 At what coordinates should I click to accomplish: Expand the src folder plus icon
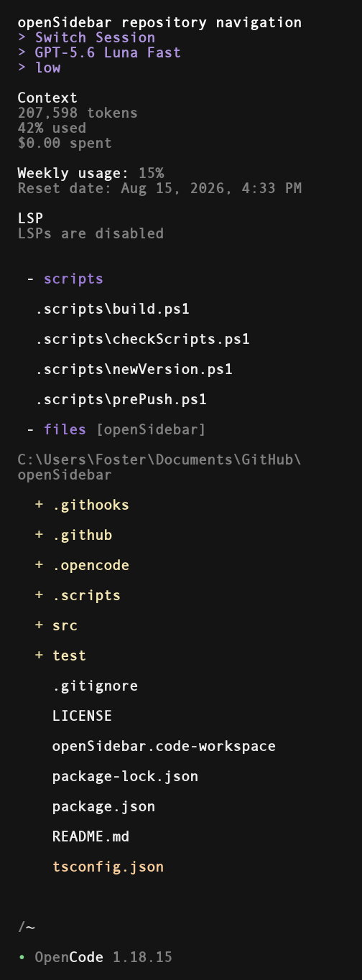(x=39, y=625)
